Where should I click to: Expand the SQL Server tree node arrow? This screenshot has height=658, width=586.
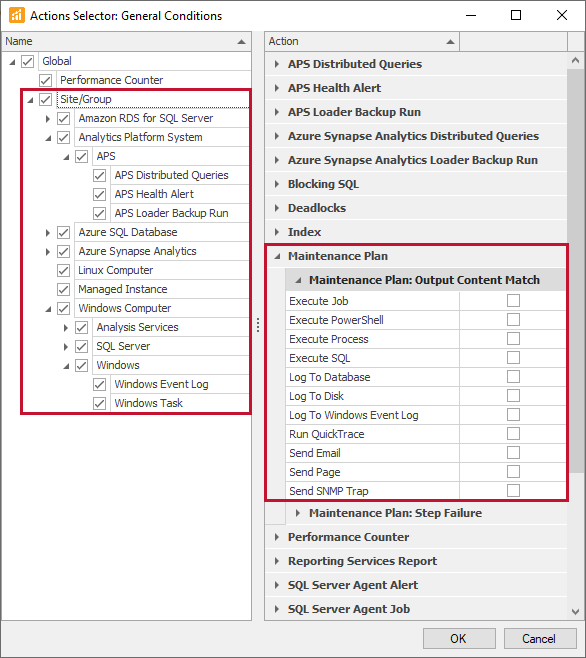66,347
